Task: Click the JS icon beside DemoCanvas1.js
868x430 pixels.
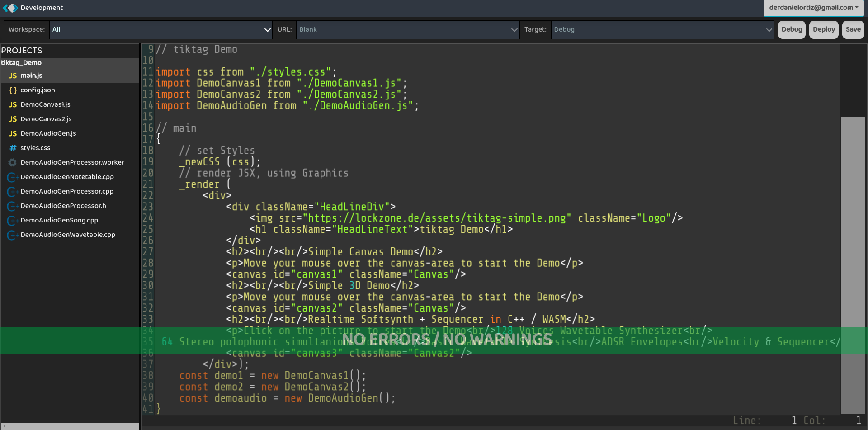Action: [x=13, y=104]
